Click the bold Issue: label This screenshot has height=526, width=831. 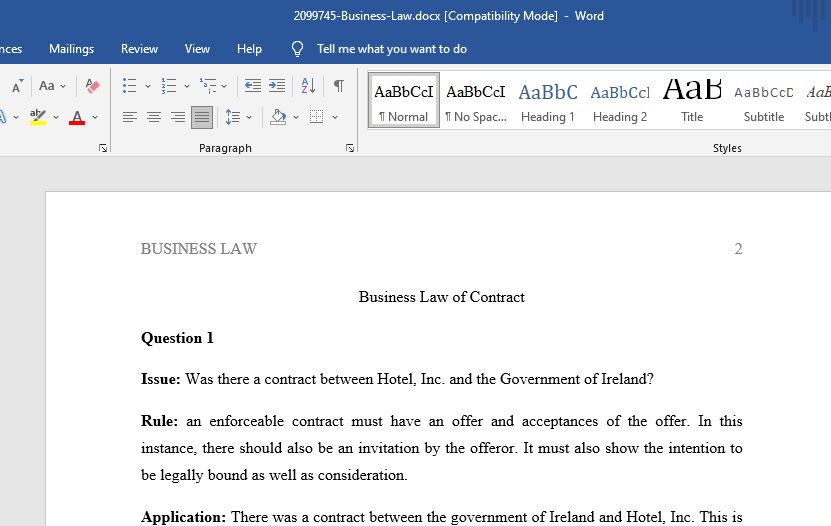161,379
